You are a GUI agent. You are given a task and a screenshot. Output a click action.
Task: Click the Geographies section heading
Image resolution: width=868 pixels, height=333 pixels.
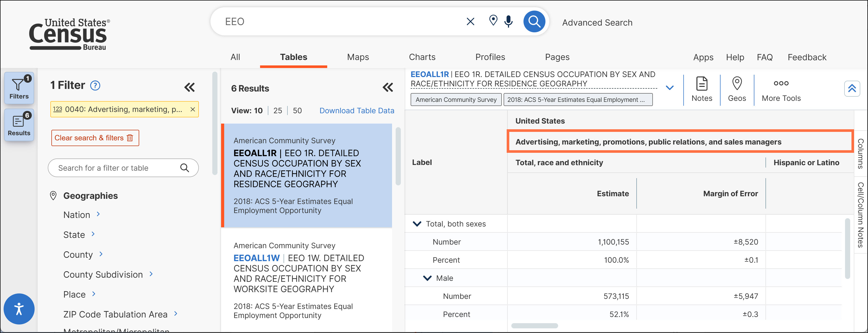[x=90, y=196]
